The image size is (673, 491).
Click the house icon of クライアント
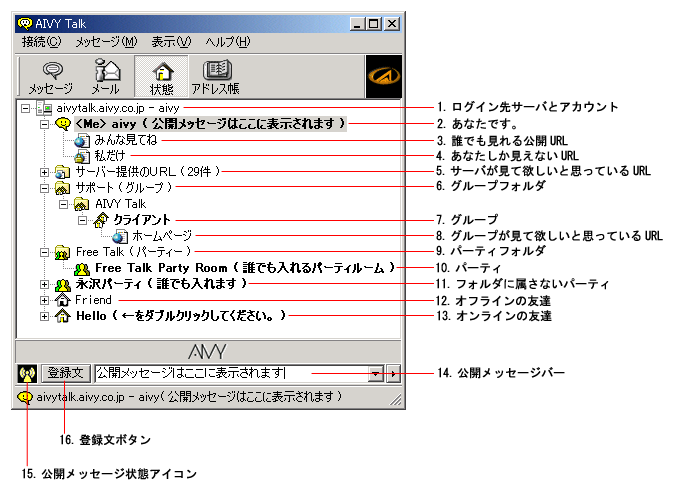point(101,220)
